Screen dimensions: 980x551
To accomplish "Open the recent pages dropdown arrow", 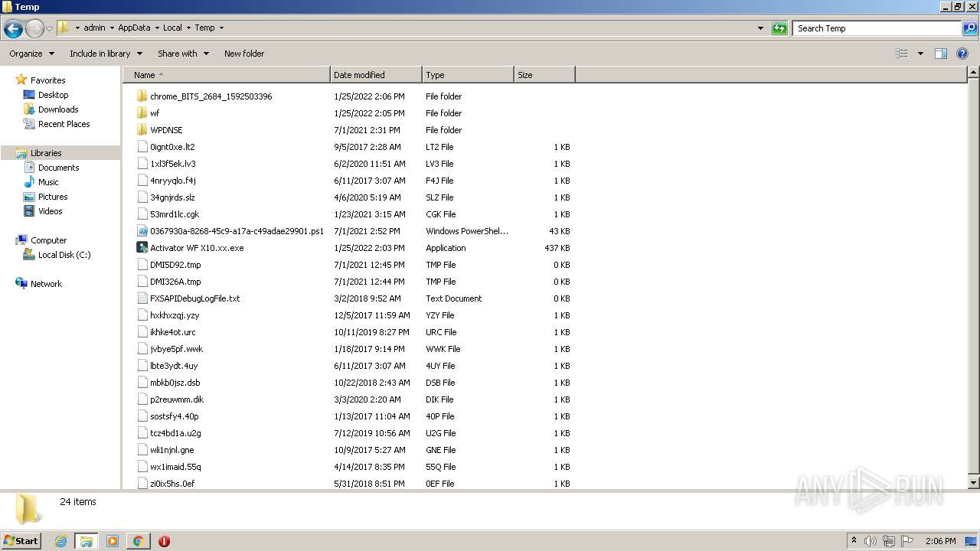I will (49, 29).
